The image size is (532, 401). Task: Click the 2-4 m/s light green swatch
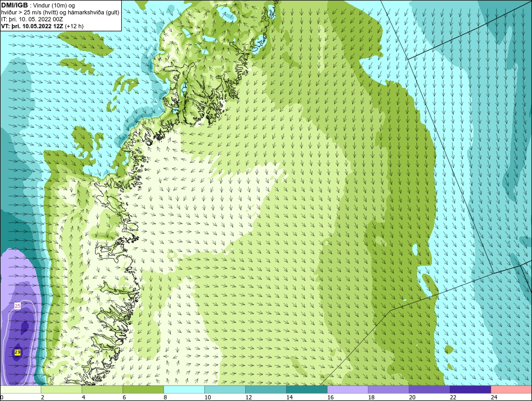click(x=61, y=389)
